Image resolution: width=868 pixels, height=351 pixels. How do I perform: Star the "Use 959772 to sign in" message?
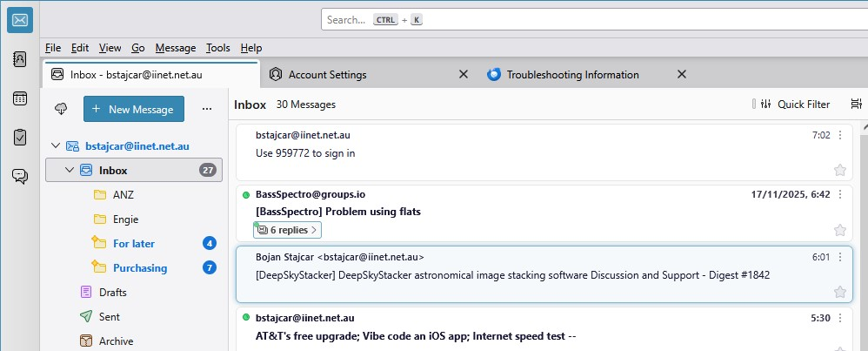click(839, 170)
